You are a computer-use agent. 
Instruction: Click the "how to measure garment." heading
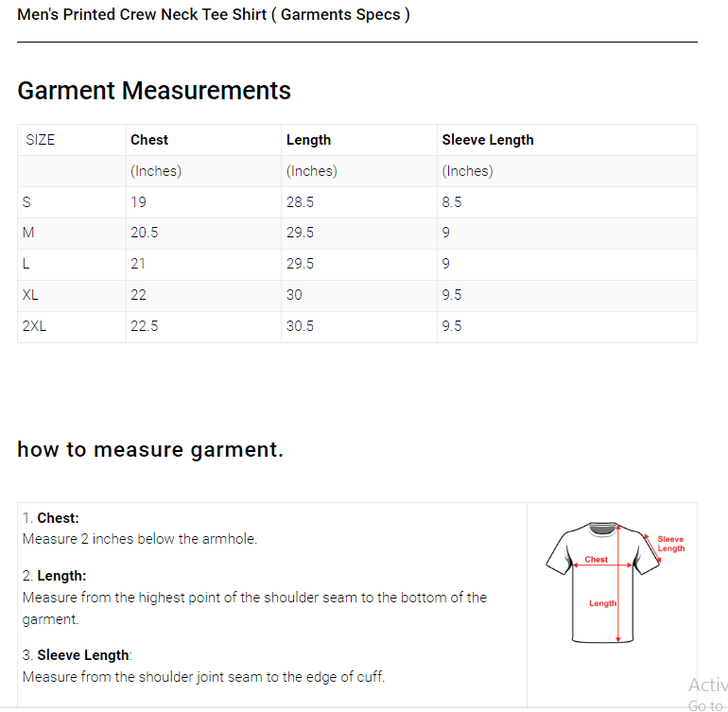[x=150, y=449]
